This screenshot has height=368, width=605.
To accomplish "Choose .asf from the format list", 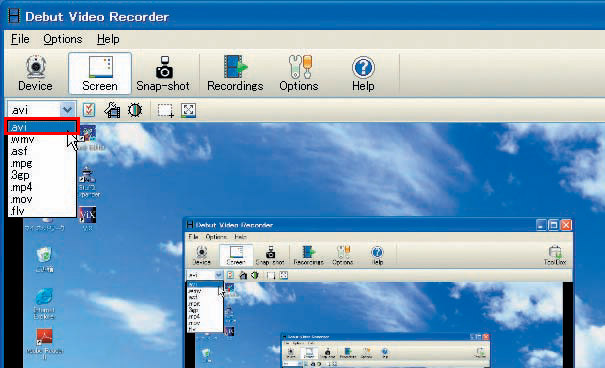I will [x=42, y=151].
